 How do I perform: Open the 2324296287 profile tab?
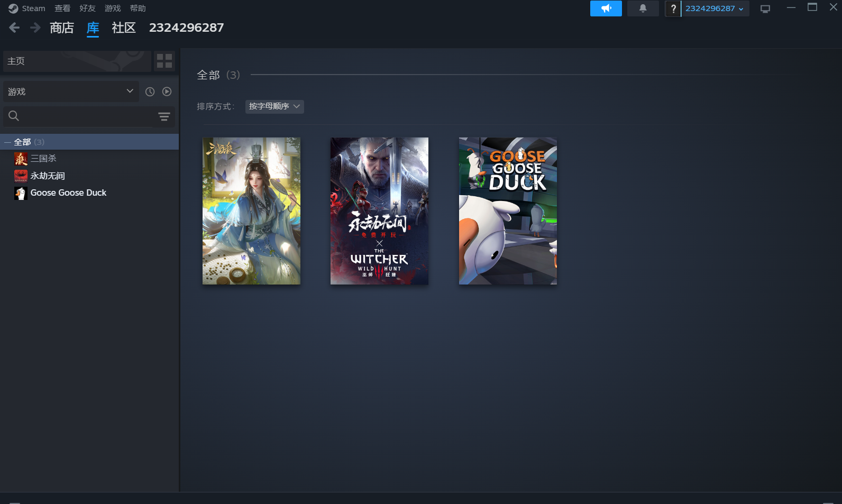tap(186, 28)
